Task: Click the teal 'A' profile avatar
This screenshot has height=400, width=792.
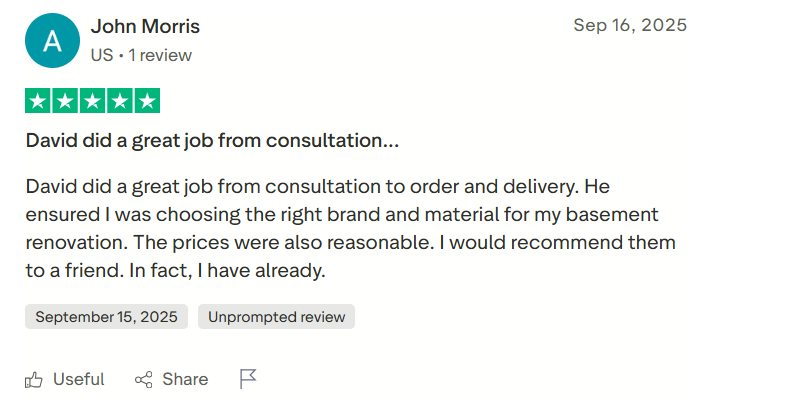Action: pyautogui.click(x=52, y=41)
